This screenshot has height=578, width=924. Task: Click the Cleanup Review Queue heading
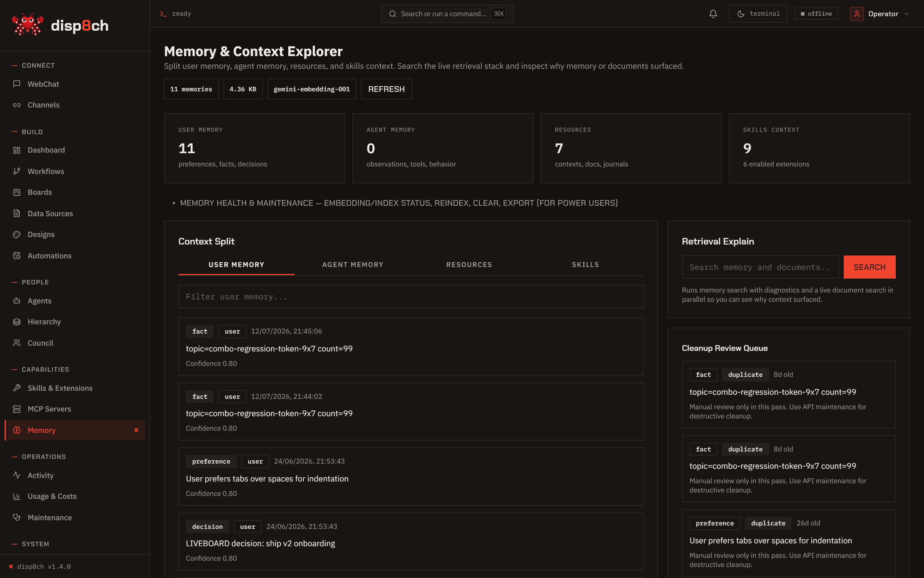pos(725,348)
